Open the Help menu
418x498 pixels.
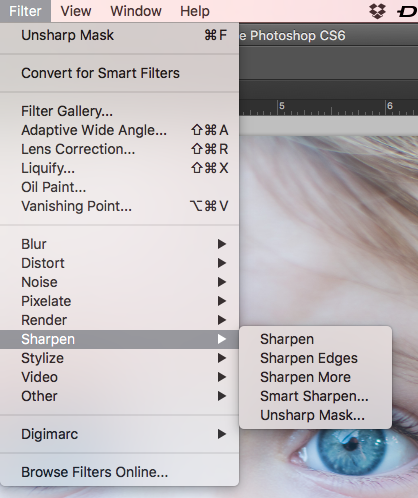(195, 11)
